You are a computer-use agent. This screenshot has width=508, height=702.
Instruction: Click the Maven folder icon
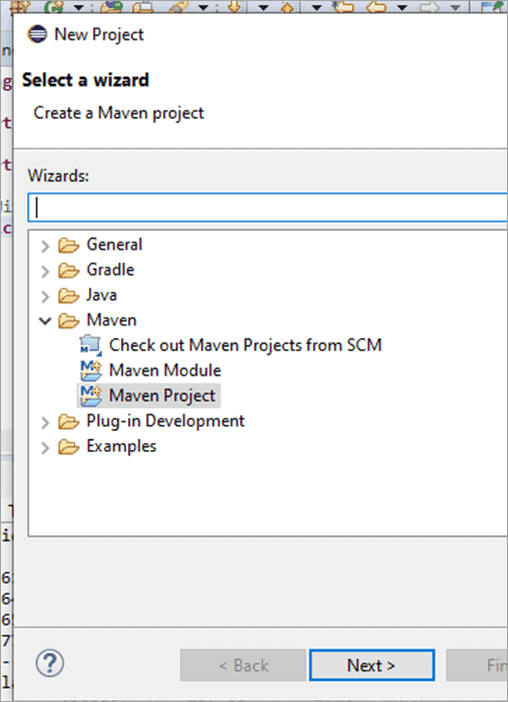[x=68, y=321]
